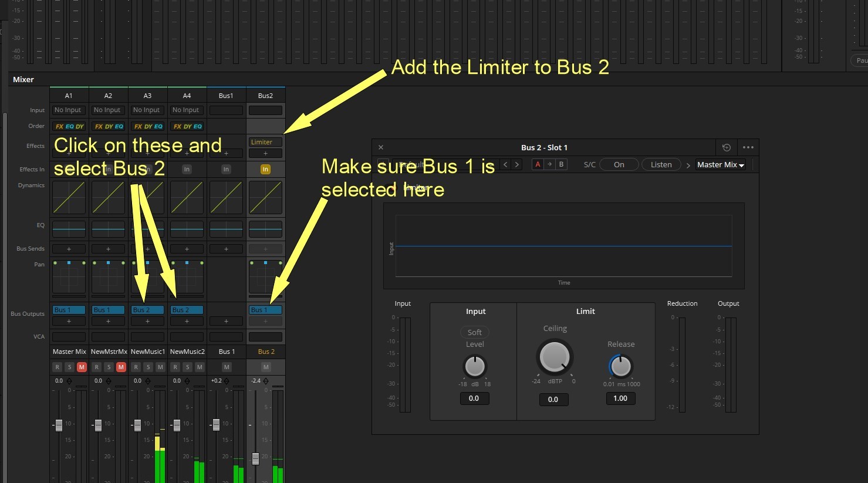The height and width of the screenshot is (483, 868).
Task: Click the Bus 2 fader handle
Action: click(x=255, y=459)
